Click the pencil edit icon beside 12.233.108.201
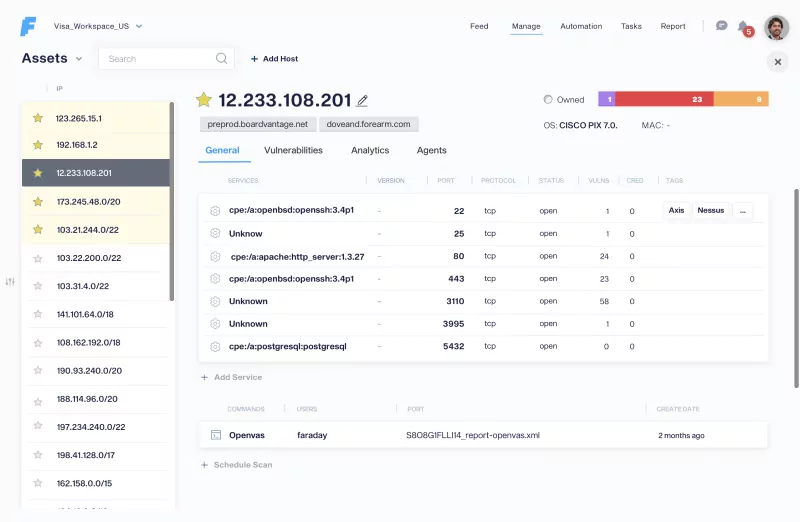The width and height of the screenshot is (800, 522). pyautogui.click(x=362, y=101)
